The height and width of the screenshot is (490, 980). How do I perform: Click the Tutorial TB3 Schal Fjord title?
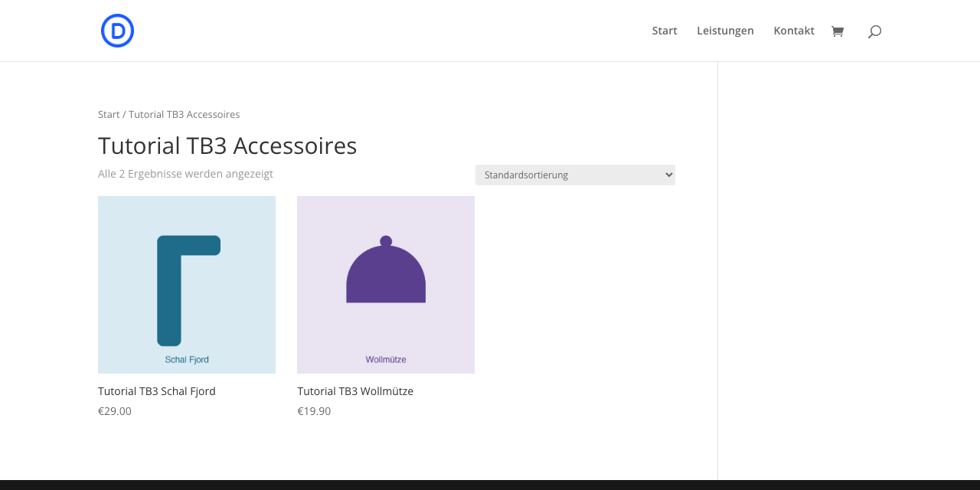157,391
